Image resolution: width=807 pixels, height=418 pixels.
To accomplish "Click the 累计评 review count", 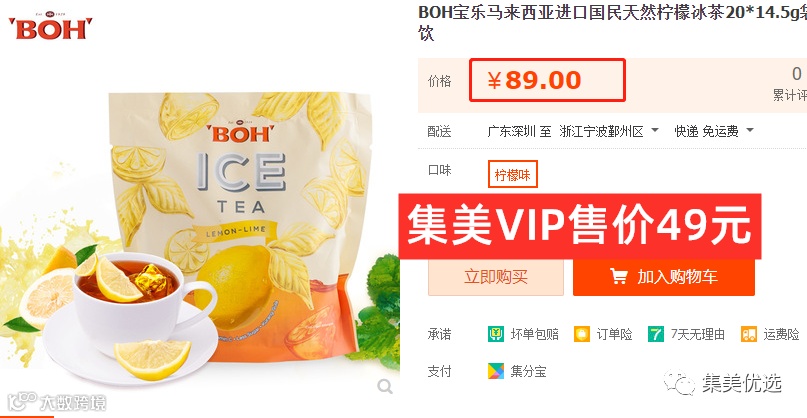I will tap(790, 84).
